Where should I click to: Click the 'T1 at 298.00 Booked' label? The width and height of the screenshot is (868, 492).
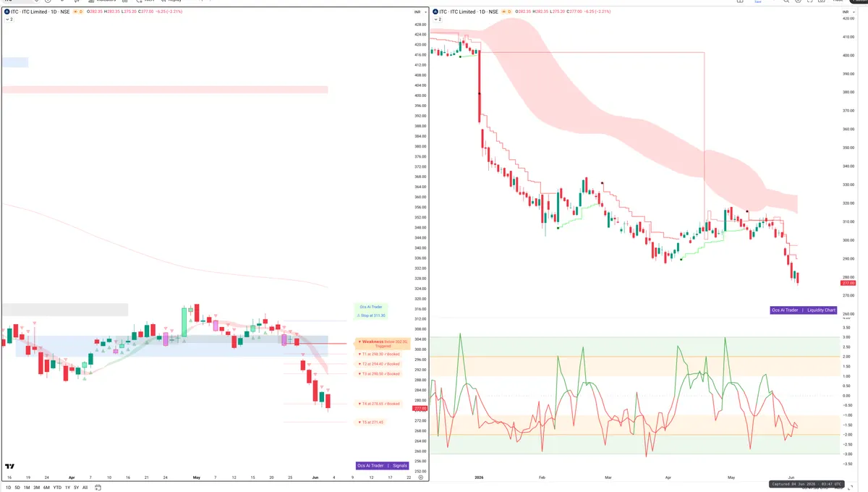[x=380, y=354]
